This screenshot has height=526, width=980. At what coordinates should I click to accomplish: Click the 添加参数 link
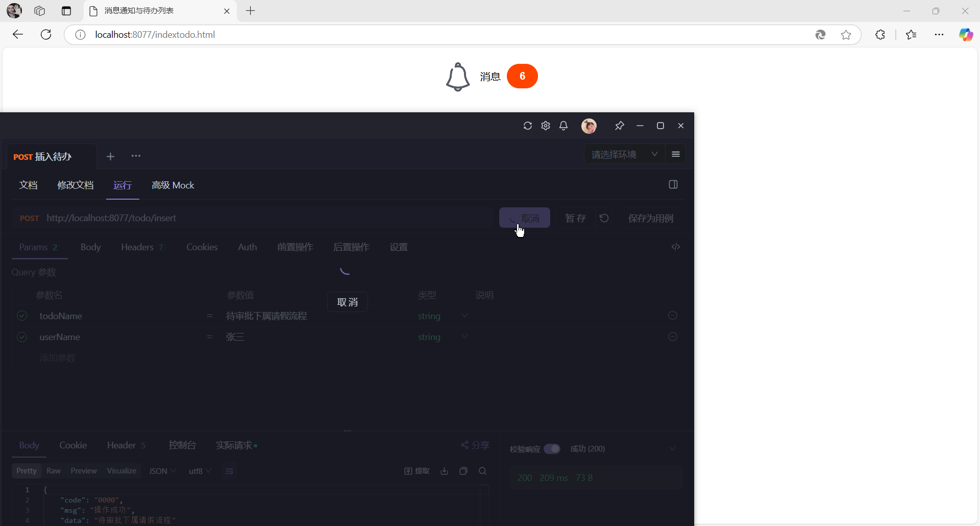point(57,358)
